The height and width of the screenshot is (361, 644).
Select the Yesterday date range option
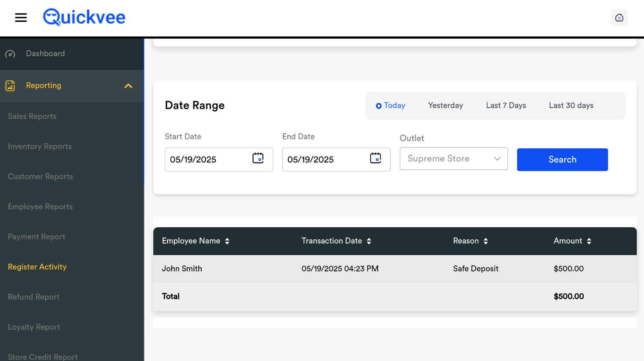(x=445, y=105)
